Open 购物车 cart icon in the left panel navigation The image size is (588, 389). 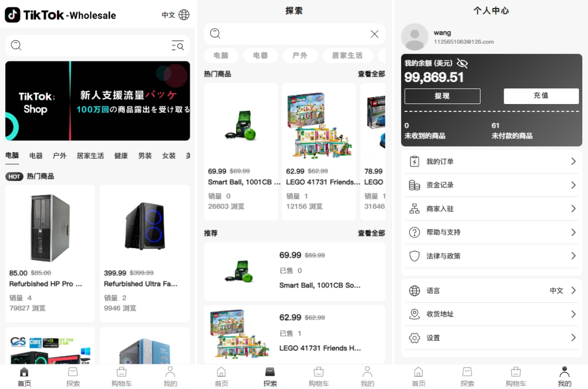(x=121, y=372)
